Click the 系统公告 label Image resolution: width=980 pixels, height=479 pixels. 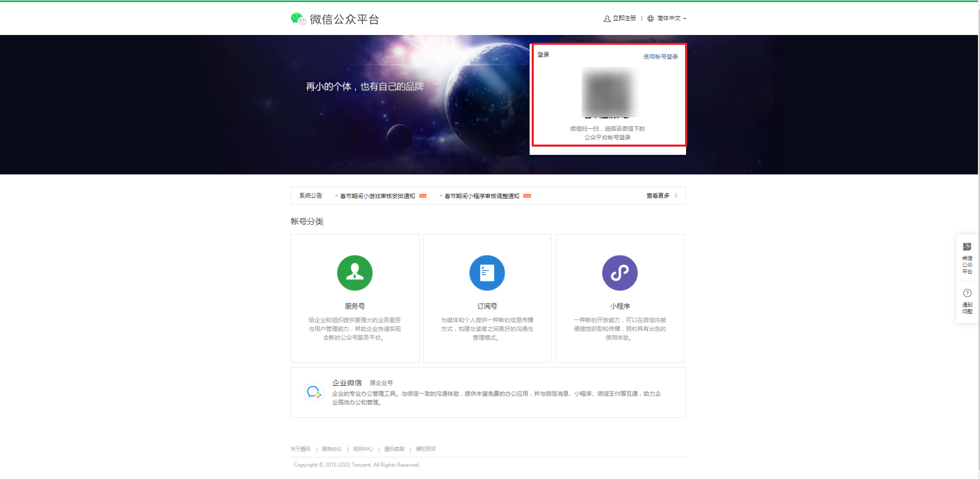[x=311, y=196]
